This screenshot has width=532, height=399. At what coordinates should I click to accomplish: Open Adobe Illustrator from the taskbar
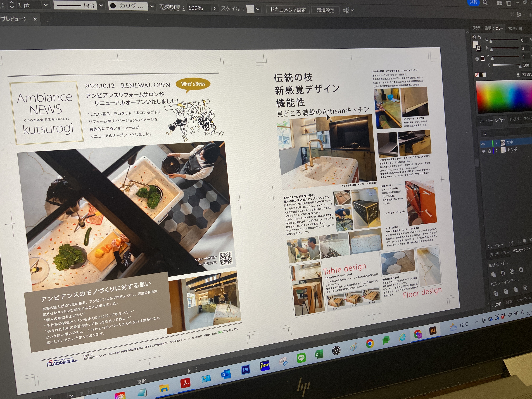coord(433,331)
